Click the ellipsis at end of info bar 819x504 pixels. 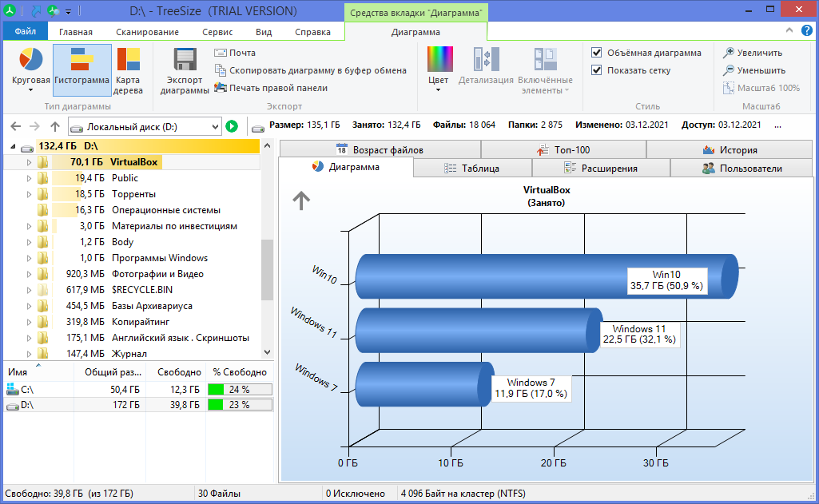pyautogui.click(x=777, y=125)
